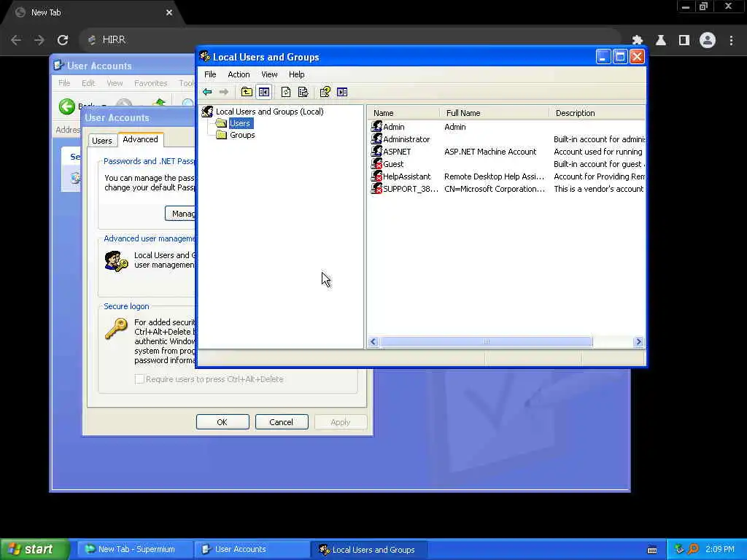Click the ASPNET user account icon
This screenshot has width=747, height=560.
point(376,152)
